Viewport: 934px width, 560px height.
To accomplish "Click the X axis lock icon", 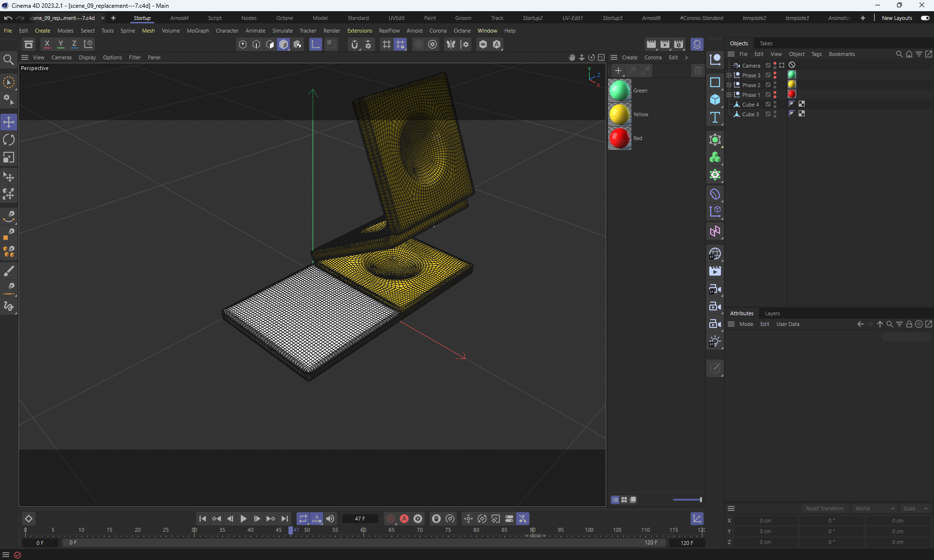I will click(x=47, y=44).
